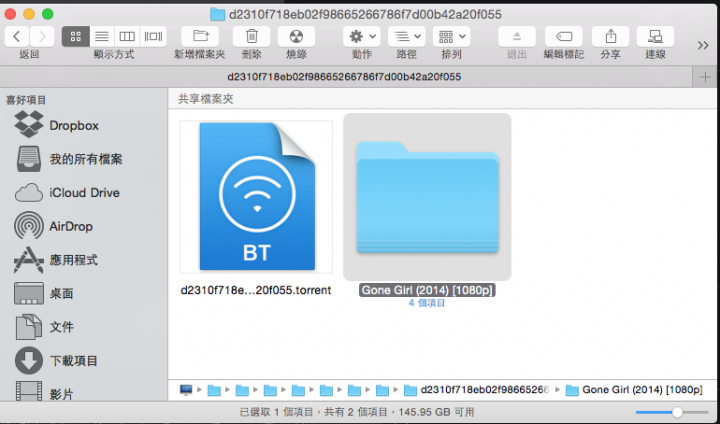Add a new tab with plus button
The image size is (720, 424).
coord(706,77)
